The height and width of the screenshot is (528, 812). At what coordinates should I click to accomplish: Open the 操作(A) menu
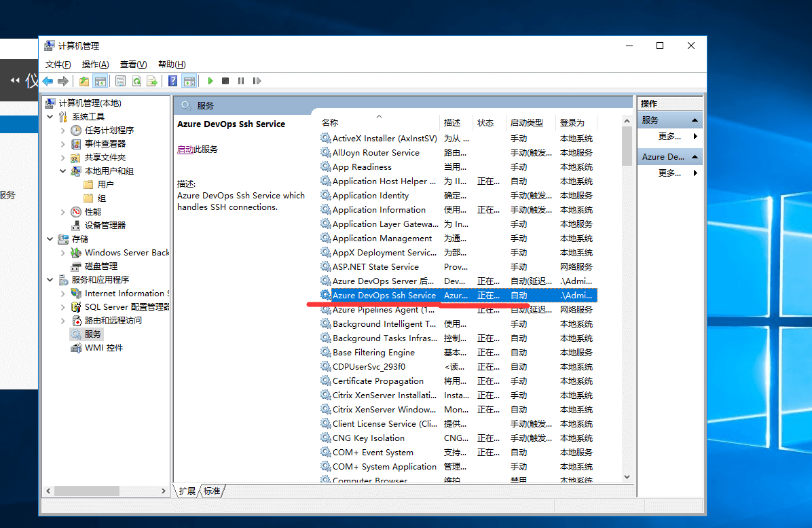tap(95, 65)
